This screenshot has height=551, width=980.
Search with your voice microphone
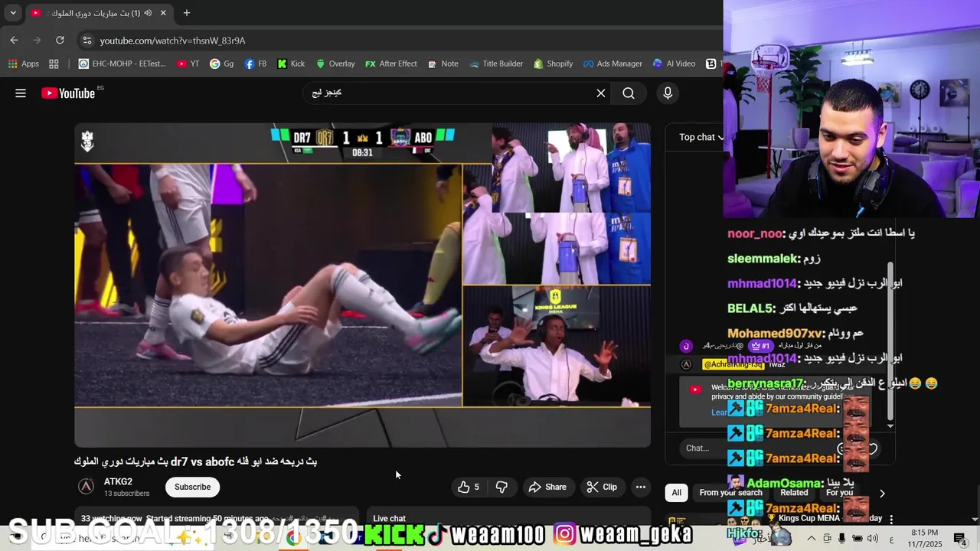(668, 93)
